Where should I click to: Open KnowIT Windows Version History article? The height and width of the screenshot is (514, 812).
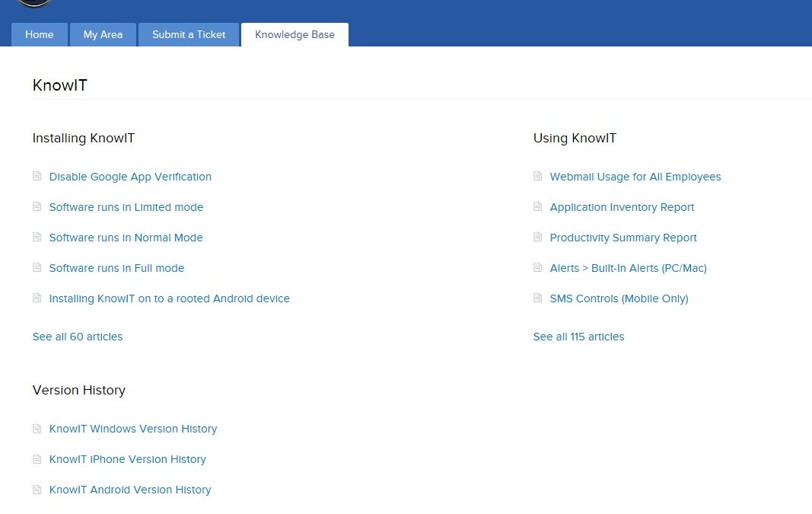pos(133,429)
